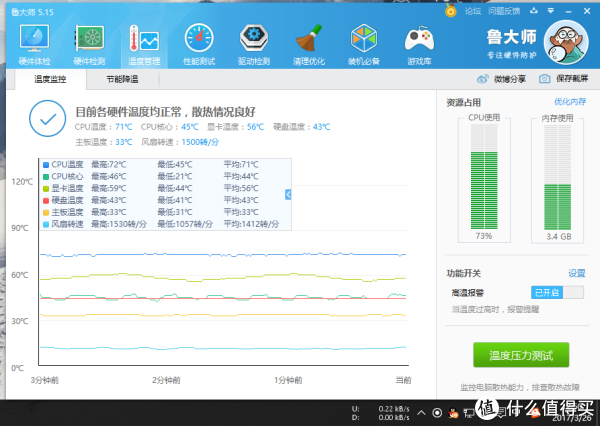The image size is (600, 426).
Task: Click 保存截屏 camera icon
Action: 545,79
